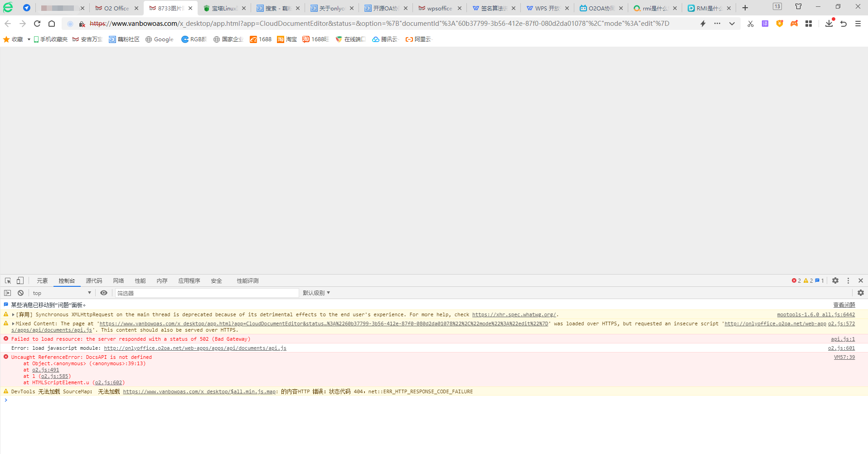Click inside the 筛选器 filter input

[x=207, y=293]
